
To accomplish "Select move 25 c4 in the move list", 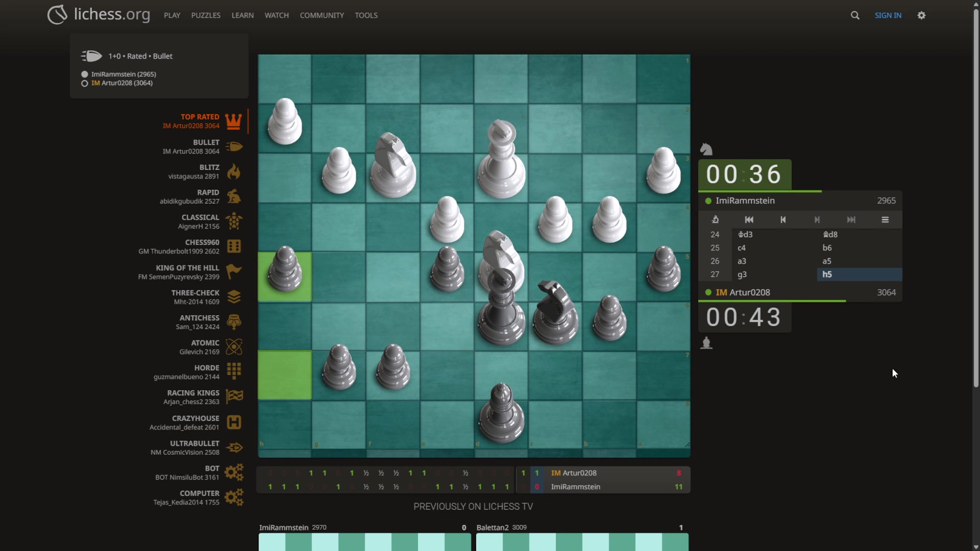I will coord(774,248).
